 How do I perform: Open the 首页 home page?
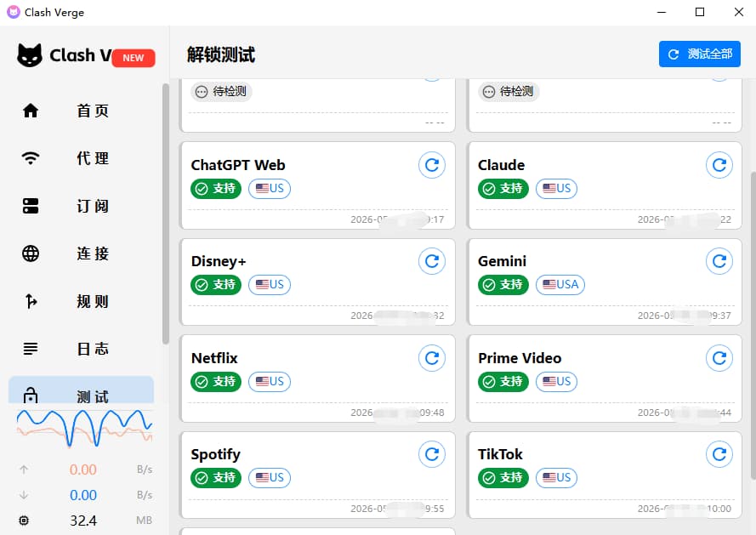coord(81,111)
